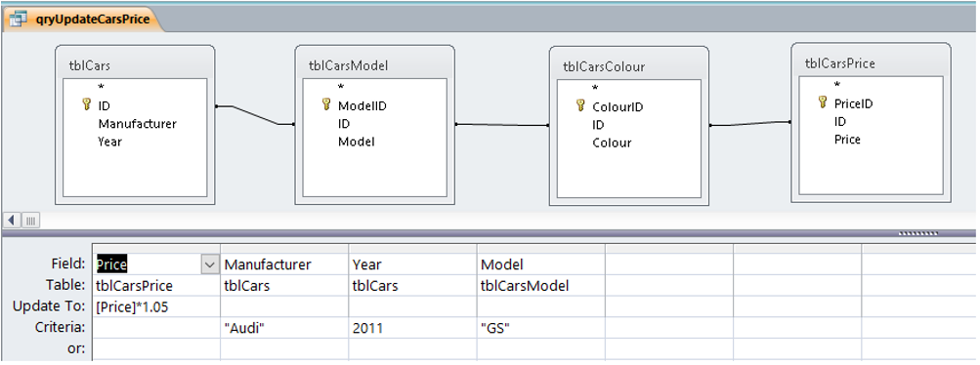Screen dimensions: 980x365
Task: Select the tblCarsModel table title
Action: [x=348, y=66]
